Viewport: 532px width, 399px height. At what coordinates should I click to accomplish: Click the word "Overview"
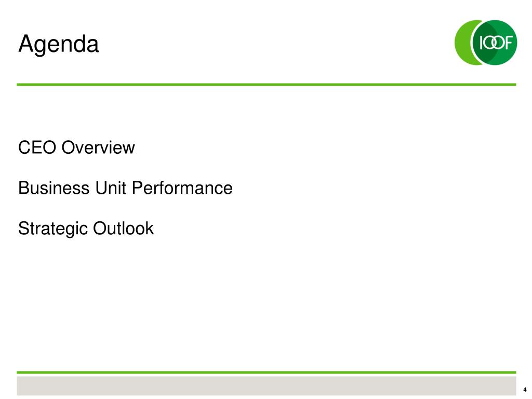pyautogui.click(x=98, y=148)
